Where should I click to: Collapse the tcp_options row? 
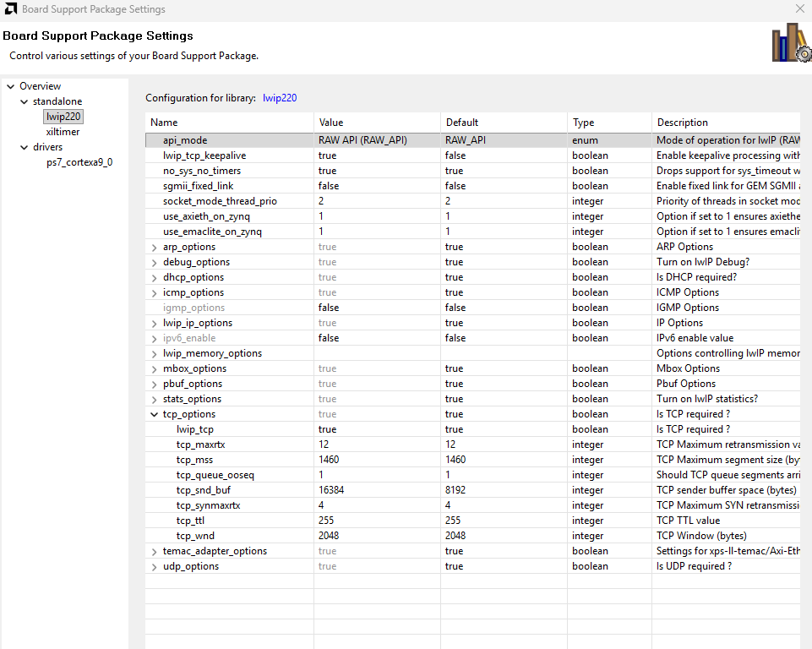pos(154,415)
